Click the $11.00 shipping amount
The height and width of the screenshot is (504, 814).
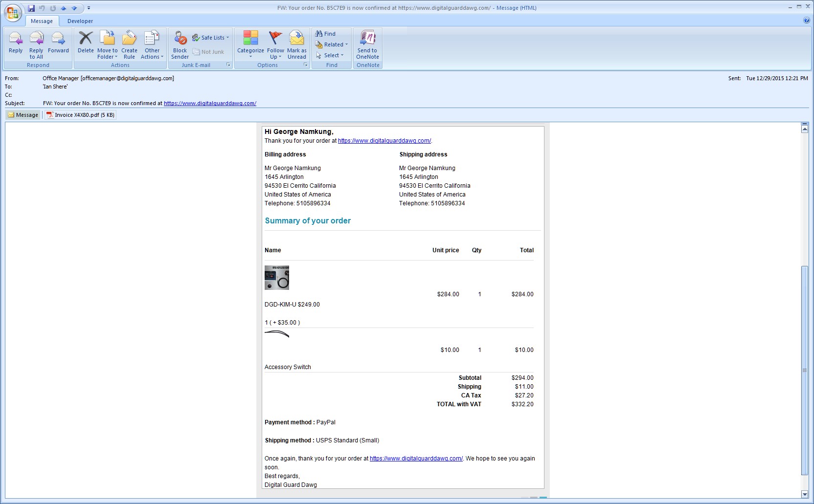click(x=524, y=387)
